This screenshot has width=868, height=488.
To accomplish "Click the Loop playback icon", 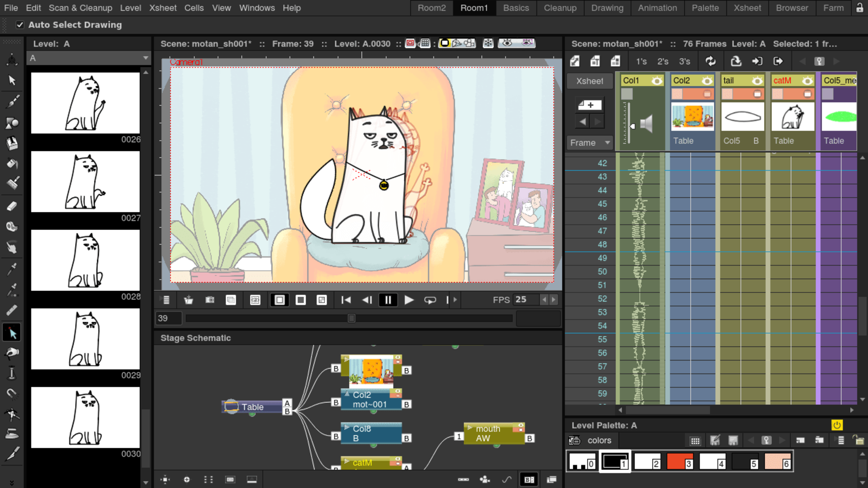I will coord(430,300).
